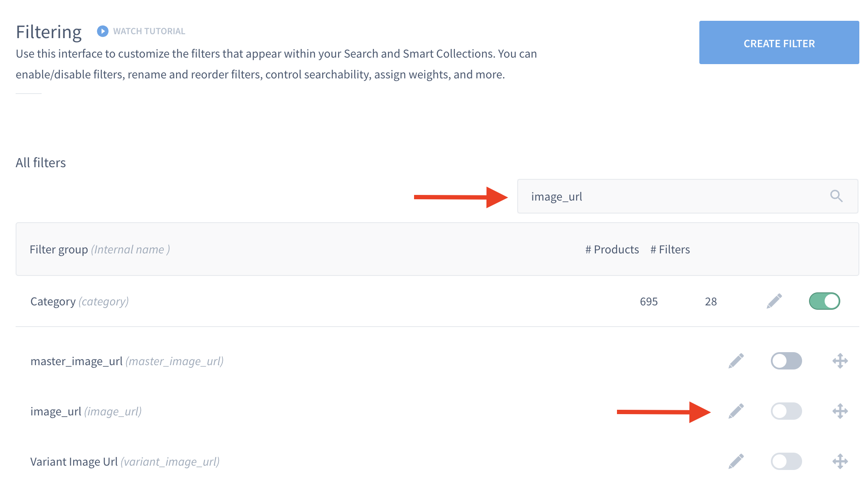Click the # Filters column header
868x499 pixels.
click(670, 249)
